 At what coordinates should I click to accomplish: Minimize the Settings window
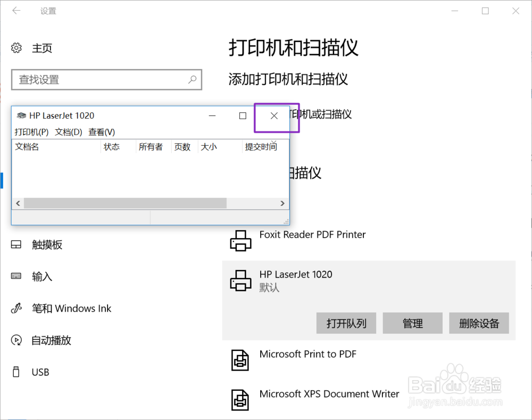pyautogui.click(x=455, y=11)
